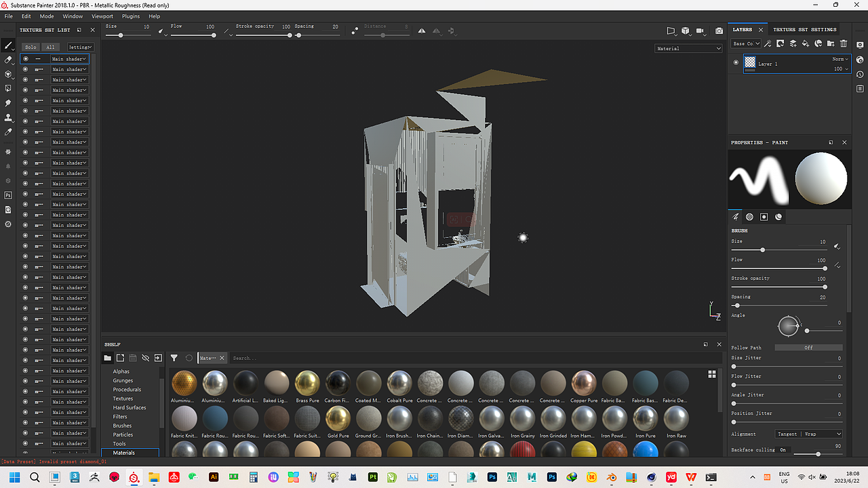Open the Alphas shelf category
The height and width of the screenshot is (488, 868).
point(121,371)
